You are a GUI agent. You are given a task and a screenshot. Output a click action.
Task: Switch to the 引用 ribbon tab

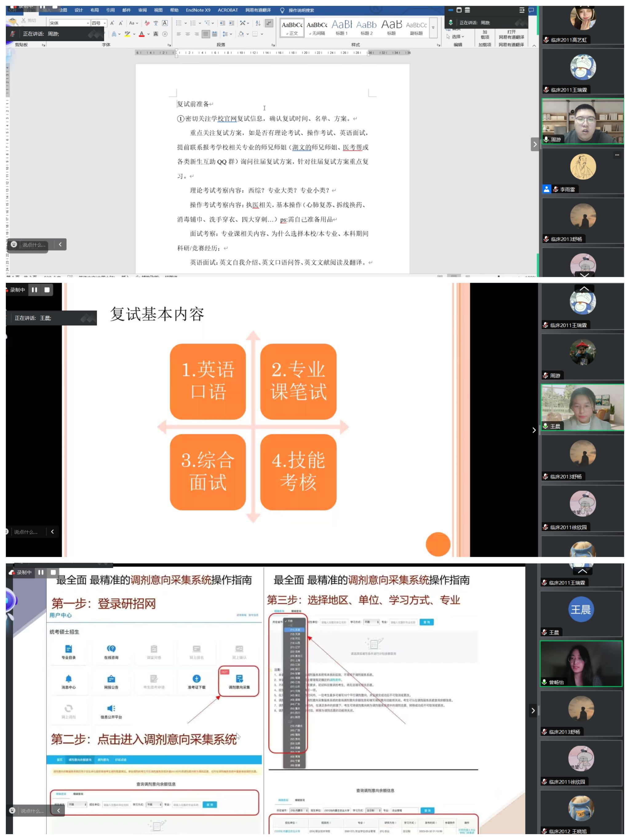(x=110, y=10)
